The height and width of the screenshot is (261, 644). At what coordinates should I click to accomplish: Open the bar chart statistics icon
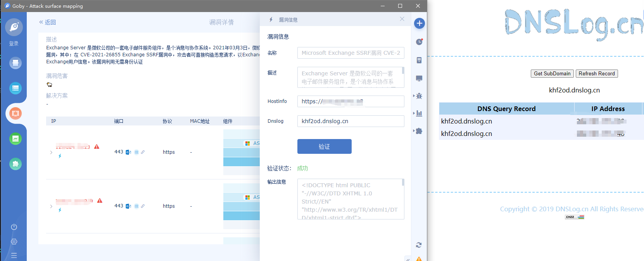tap(419, 113)
